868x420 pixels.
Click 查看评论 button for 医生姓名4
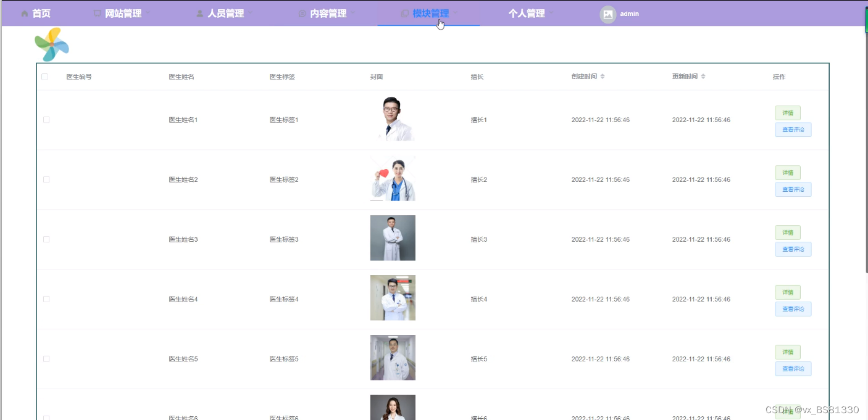pyautogui.click(x=793, y=309)
